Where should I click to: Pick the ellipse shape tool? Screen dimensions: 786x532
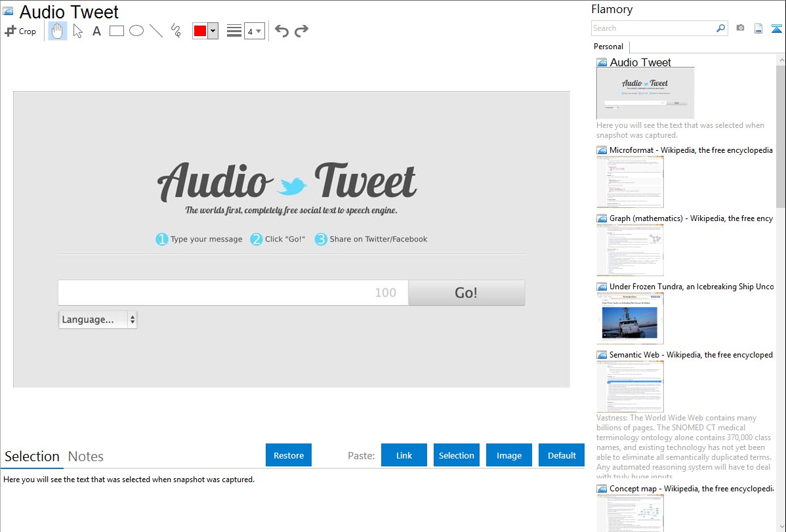[136, 31]
